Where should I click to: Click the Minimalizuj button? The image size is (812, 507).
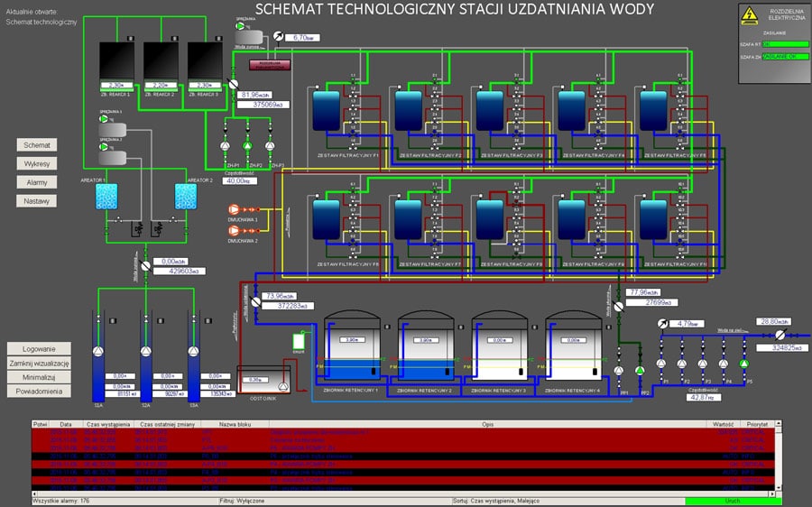click(39, 377)
